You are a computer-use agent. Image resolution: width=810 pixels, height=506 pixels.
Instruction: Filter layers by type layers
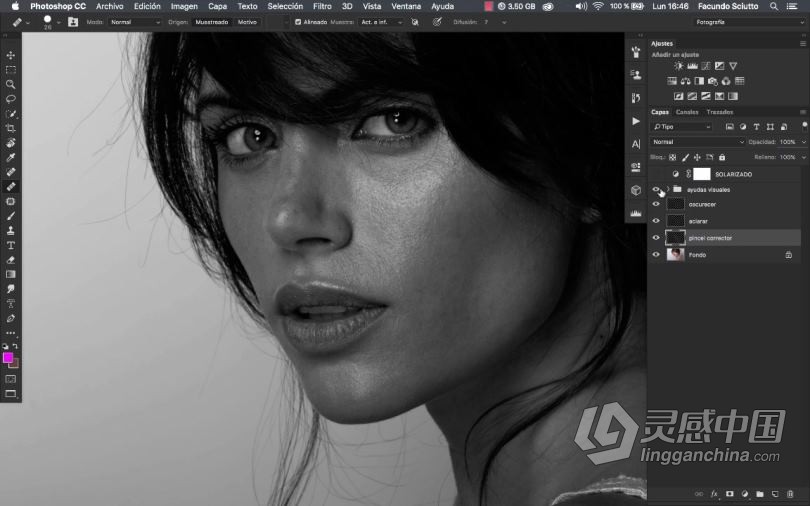pos(756,126)
